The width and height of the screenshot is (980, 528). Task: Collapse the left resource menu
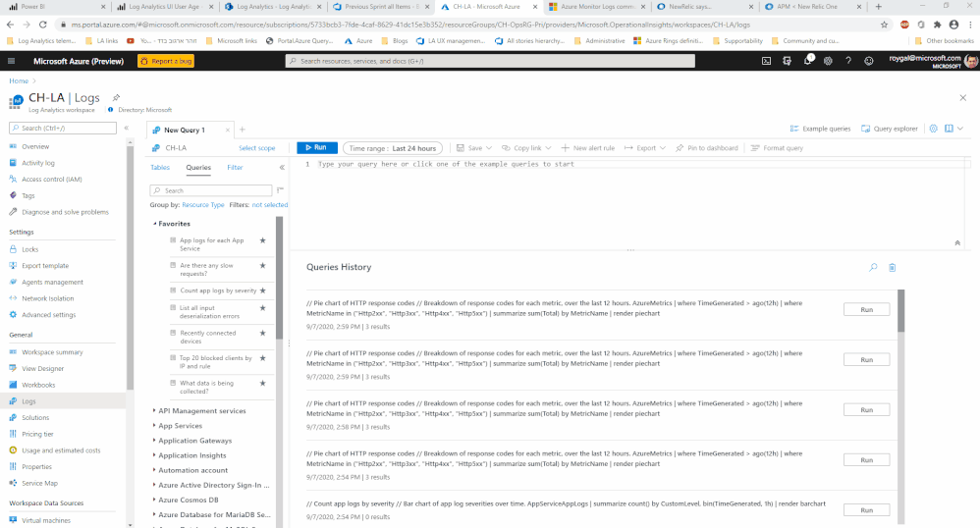point(127,128)
